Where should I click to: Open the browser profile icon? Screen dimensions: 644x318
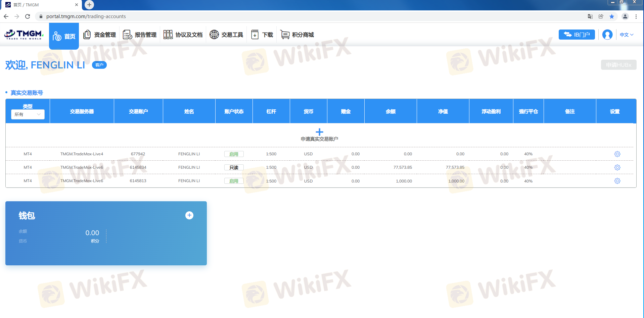click(x=625, y=16)
